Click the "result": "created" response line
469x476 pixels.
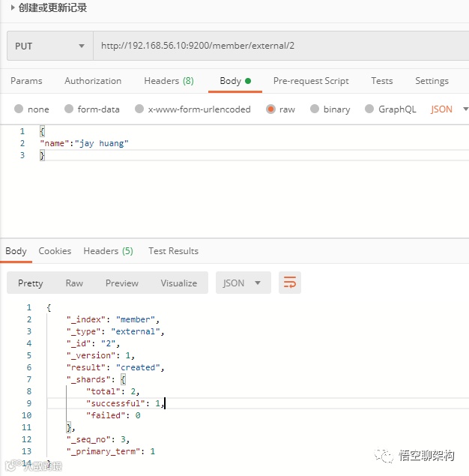pyautogui.click(x=115, y=367)
